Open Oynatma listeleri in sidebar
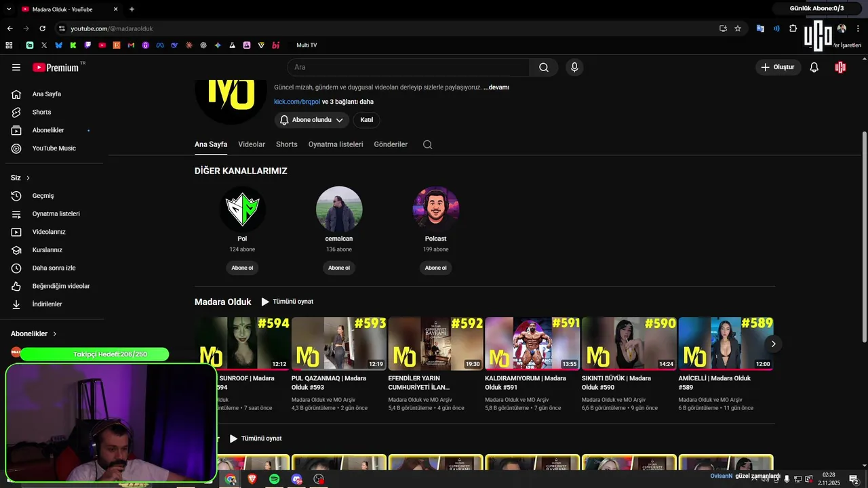The width and height of the screenshot is (868, 488). [x=54, y=213]
